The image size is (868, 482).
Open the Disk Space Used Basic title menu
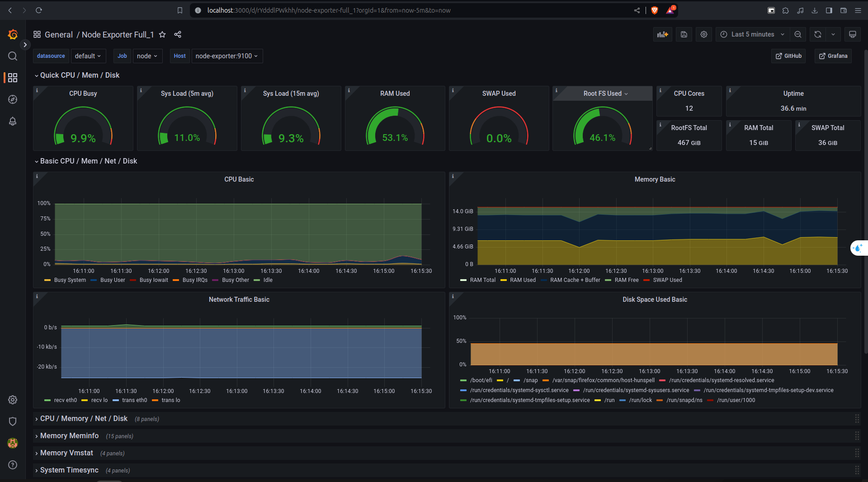(x=655, y=299)
